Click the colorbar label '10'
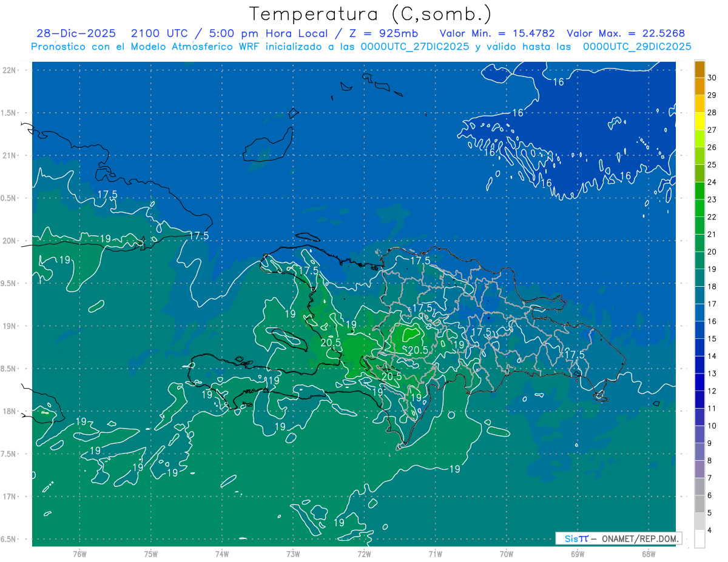The image size is (728, 562). pos(712,426)
